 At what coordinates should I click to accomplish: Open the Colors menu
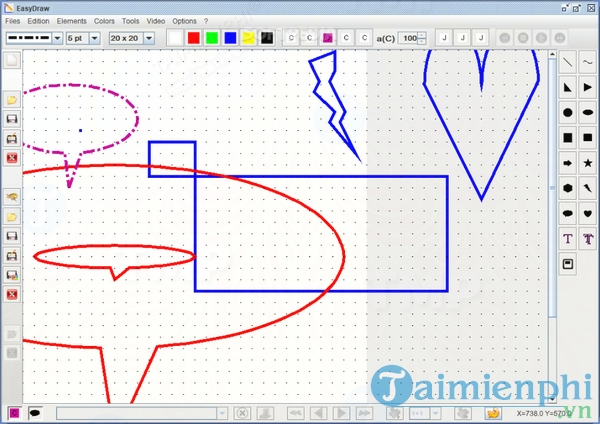tap(104, 21)
